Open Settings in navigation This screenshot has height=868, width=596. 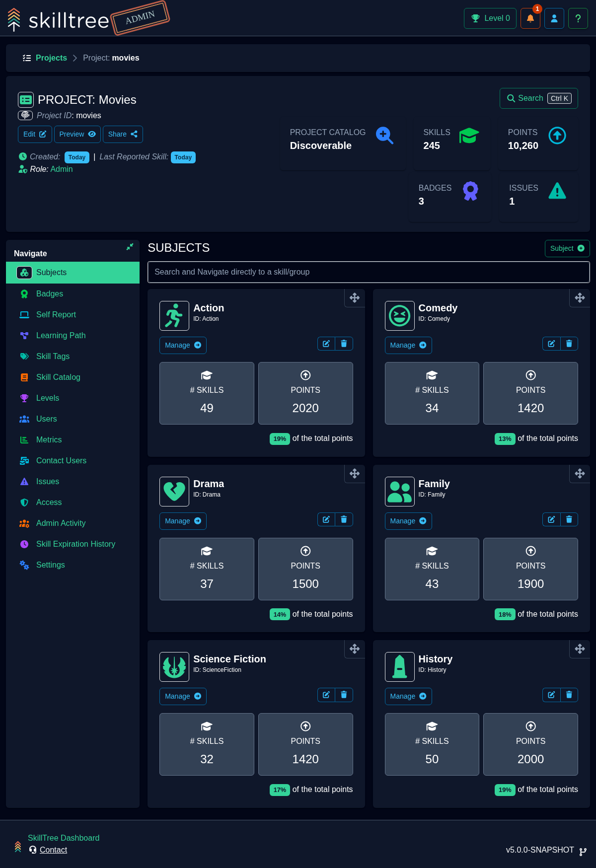(x=73, y=565)
